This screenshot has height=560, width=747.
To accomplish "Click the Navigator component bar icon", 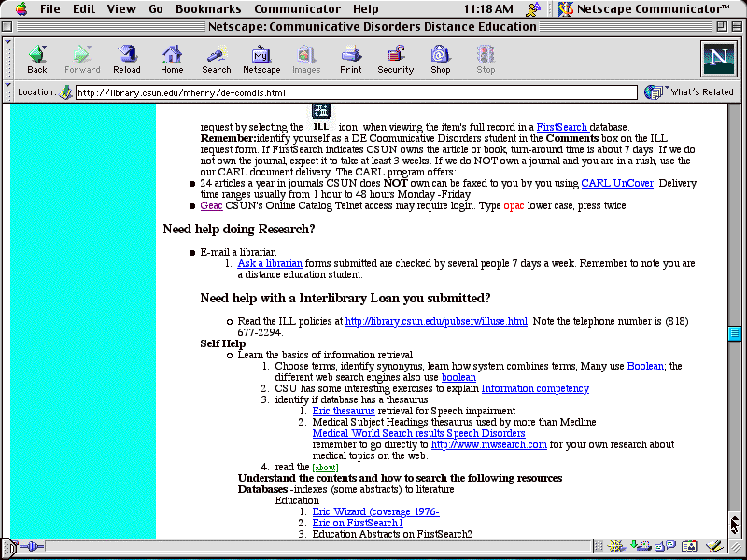I will pos(616,546).
